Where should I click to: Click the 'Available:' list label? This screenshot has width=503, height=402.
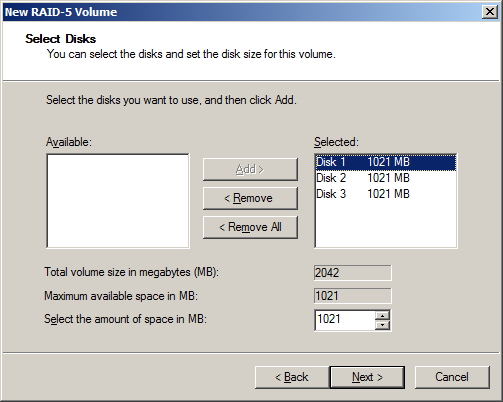pyautogui.click(x=69, y=142)
